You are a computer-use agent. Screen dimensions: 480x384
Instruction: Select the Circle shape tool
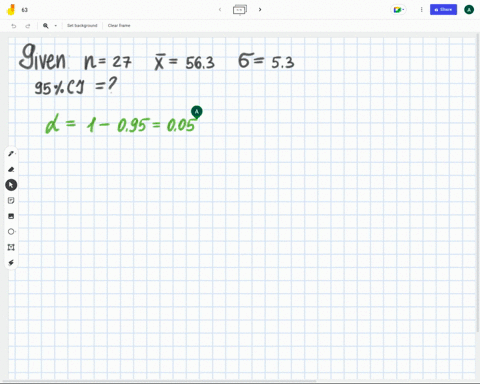11,231
